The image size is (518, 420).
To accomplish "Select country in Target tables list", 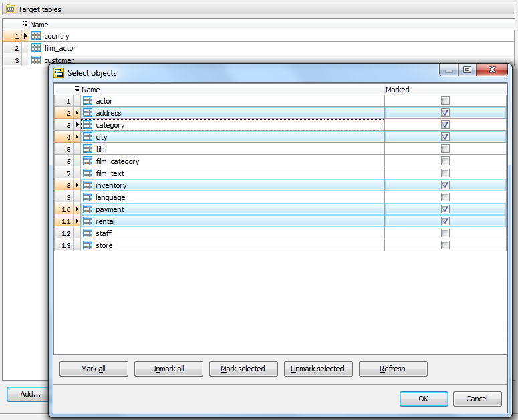I will (x=57, y=36).
